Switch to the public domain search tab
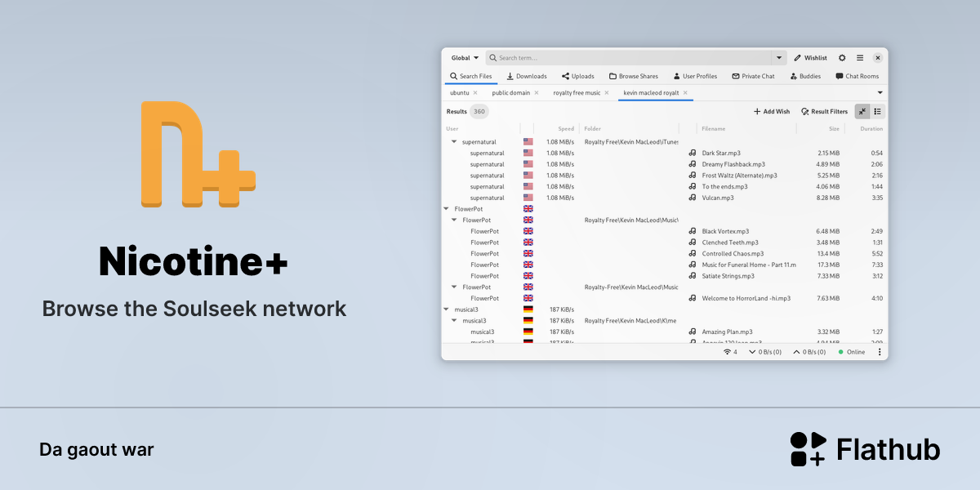The image size is (980, 490). (x=511, y=93)
